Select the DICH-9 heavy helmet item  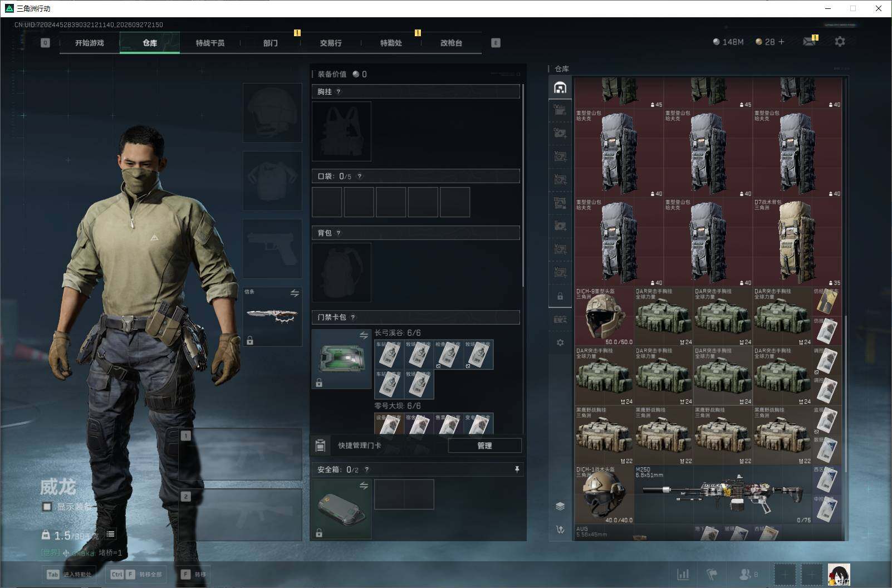coord(605,316)
